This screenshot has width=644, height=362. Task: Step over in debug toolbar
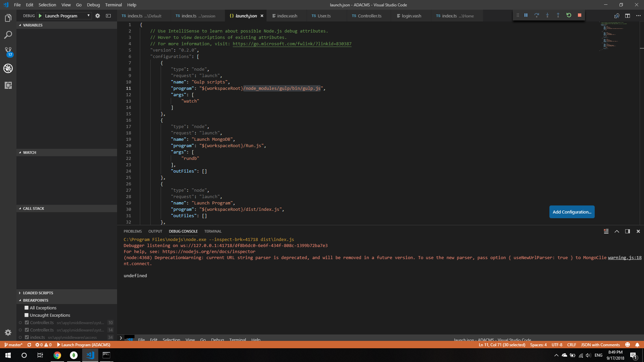pyautogui.click(x=537, y=15)
